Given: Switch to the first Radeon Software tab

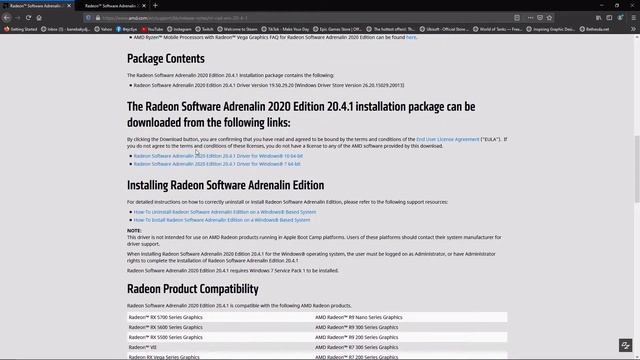Looking at the screenshot, I should (37, 6).
